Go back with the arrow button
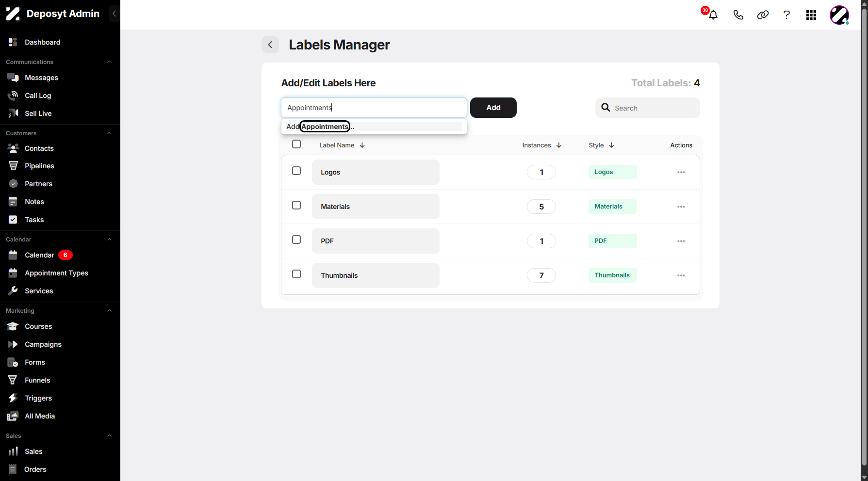The width and height of the screenshot is (868, 481). tap(270, 45)
